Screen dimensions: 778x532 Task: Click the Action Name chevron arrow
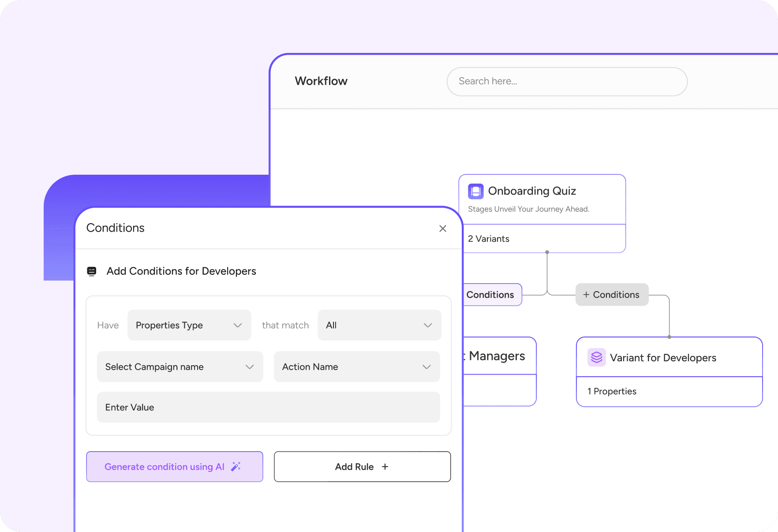pyautogui.click(x=426, y=367)
